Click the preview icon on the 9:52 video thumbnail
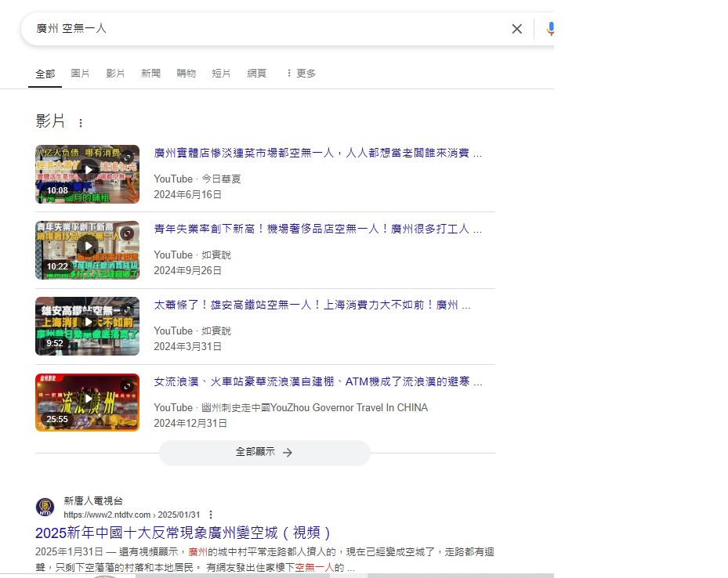Viewport: 728px width, 578px height. [127, 309]
